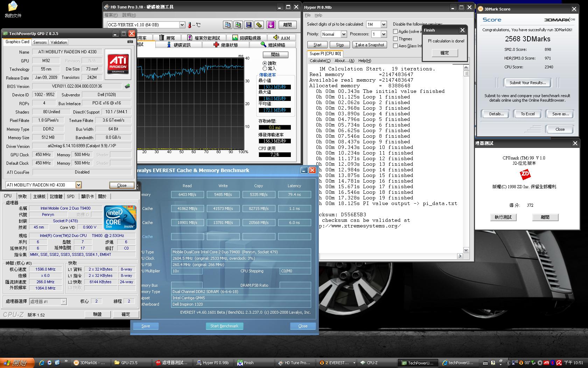The image size is (588, 368).
Task: Open the 檔案(F) menu in HD Tune
Action: click(111, 15)
